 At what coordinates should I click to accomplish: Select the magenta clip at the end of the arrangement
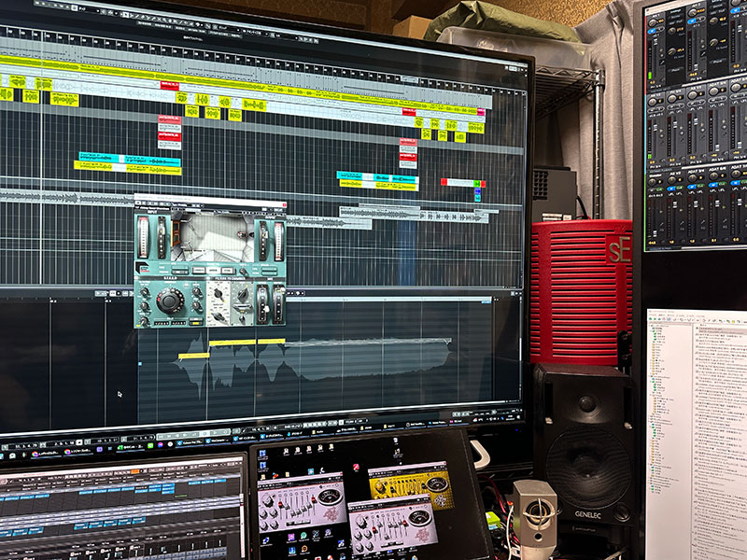[x=481, y=112]
